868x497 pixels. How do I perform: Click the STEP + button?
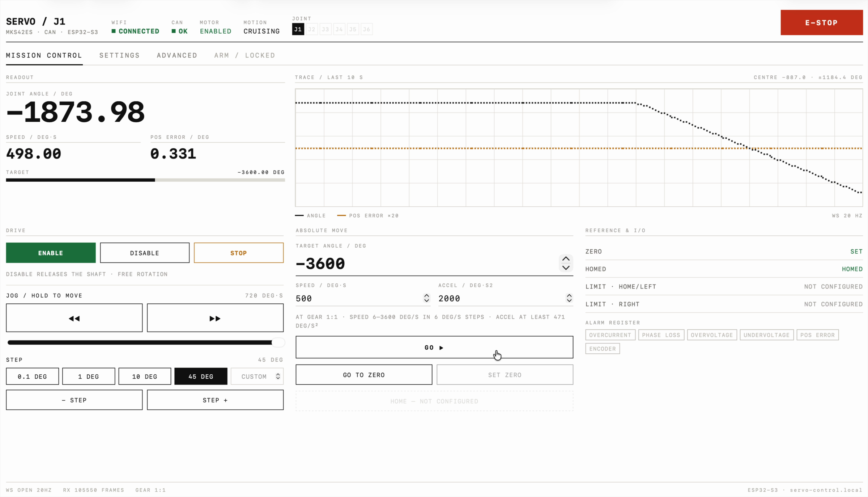coord(215,400)
